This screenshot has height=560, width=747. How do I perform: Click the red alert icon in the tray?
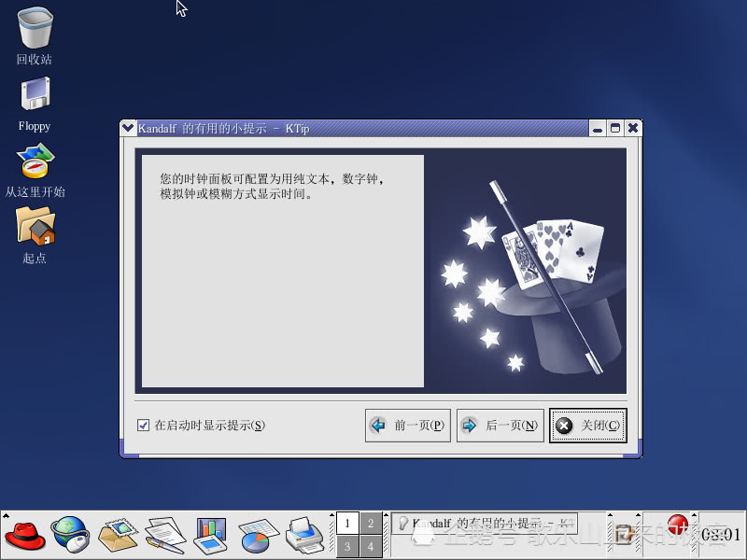tap(677, 525)
